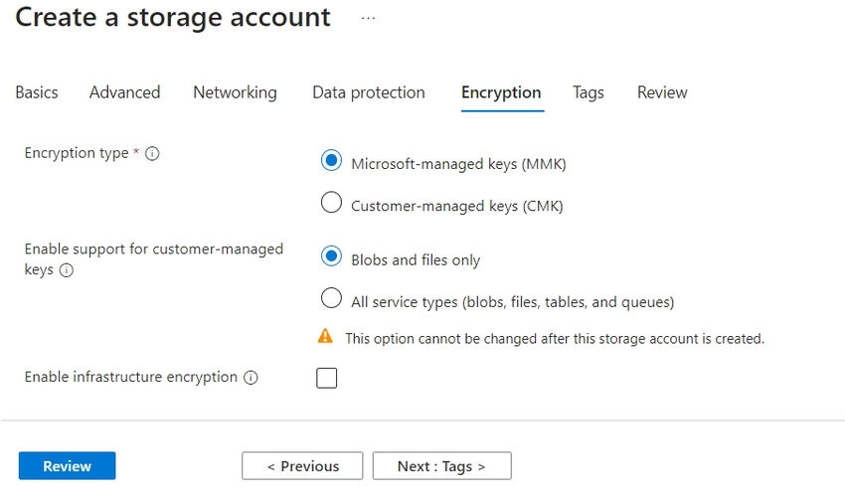
Task: Select the Encryption tab
Action: point(501,92)
